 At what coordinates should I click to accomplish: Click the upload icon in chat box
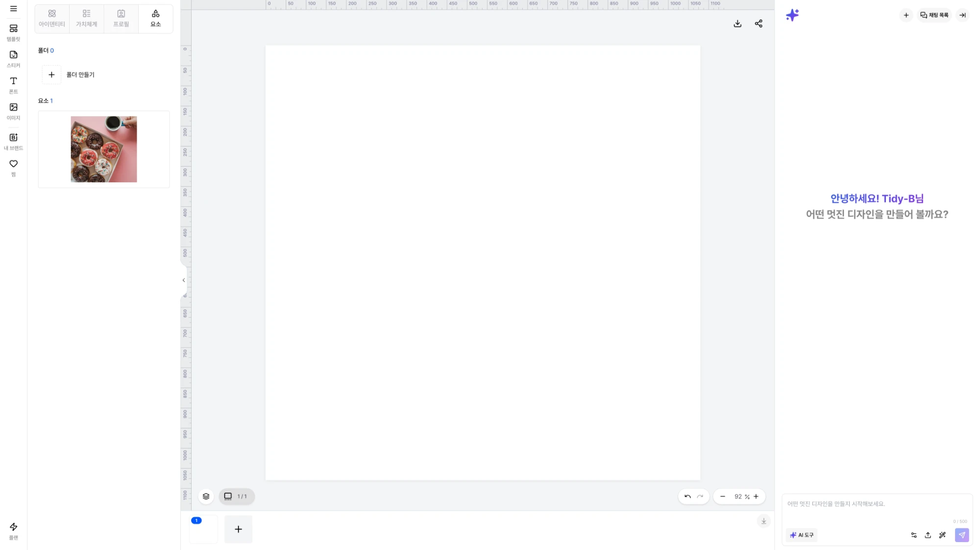click(x=928, y=535)
